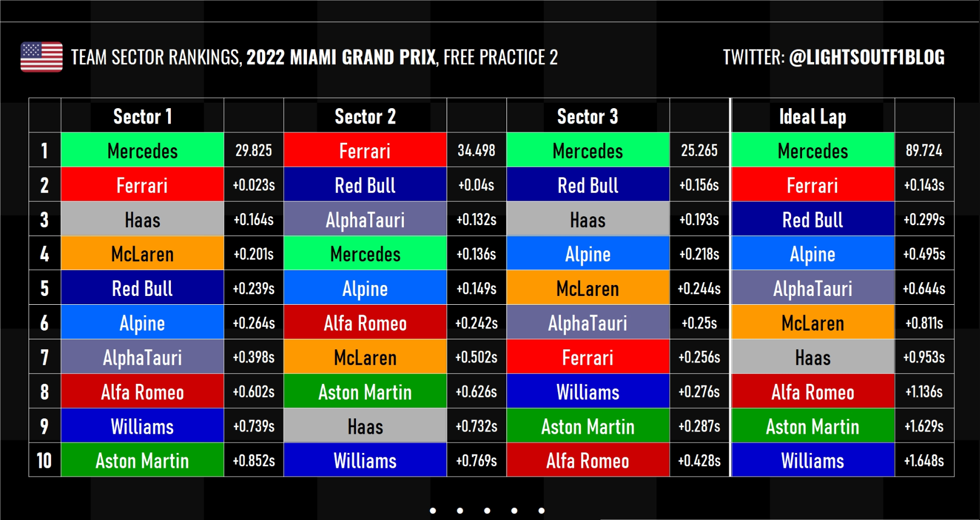Jump to the middle carousel pagination dot

coord(487,511)
